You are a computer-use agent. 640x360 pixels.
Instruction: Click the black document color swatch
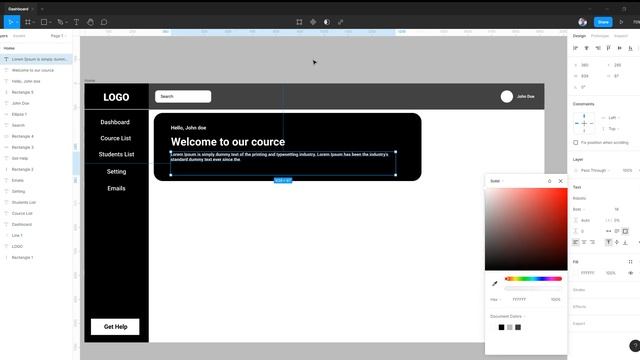(x=501, y=327)
